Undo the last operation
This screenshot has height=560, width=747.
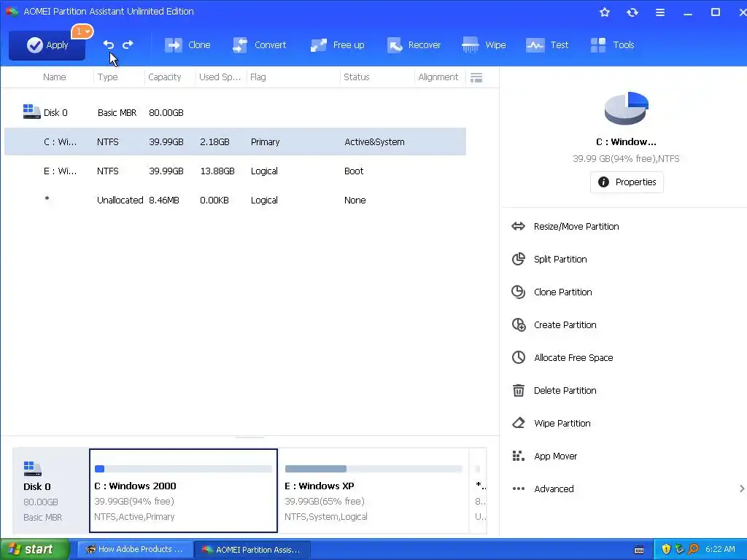point(109,44)
